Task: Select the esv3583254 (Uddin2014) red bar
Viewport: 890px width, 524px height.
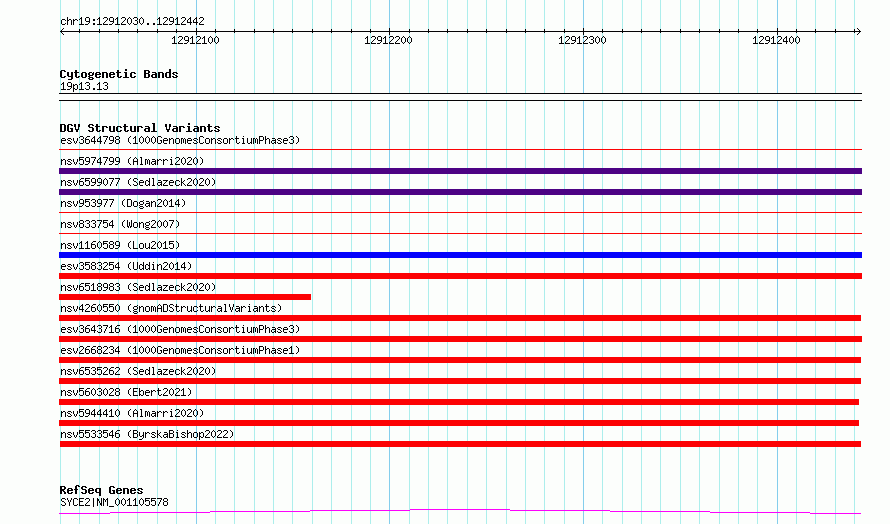Action: 460,276
